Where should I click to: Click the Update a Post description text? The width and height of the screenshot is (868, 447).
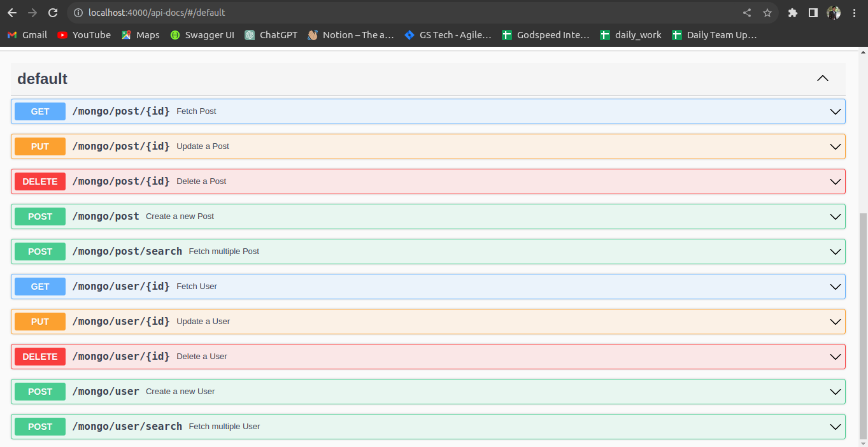pos(203,146)
